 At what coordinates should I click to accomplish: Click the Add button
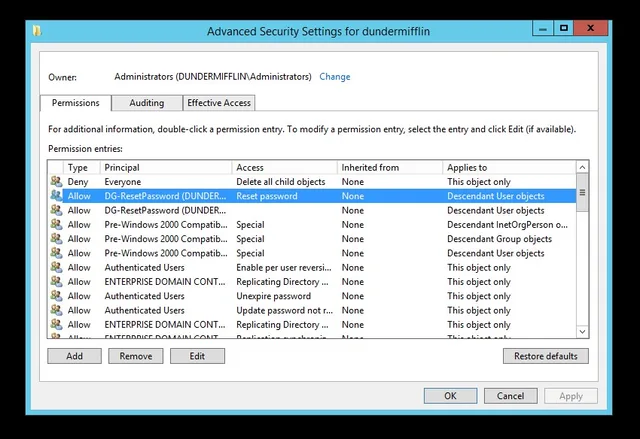click(x=74, y=356)
